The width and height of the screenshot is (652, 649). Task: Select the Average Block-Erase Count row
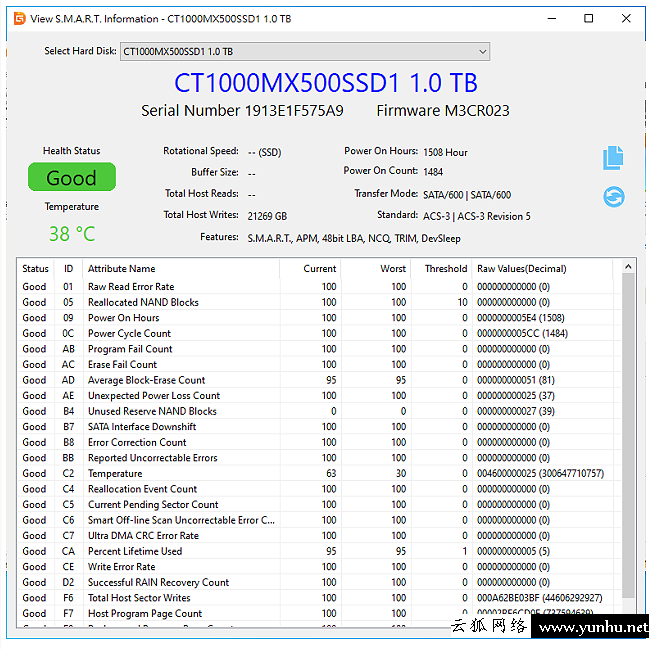tap(319, 380)
